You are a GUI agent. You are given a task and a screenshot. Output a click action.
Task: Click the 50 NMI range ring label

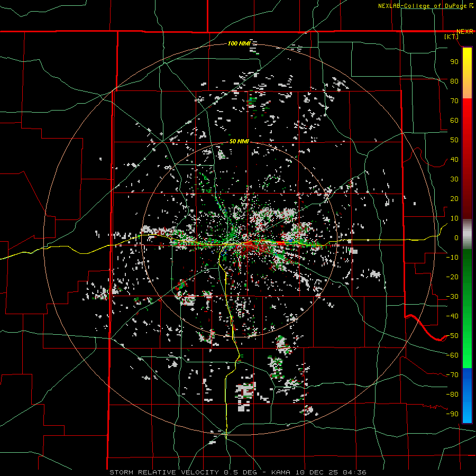pyautogui.click(x=239, y=141)
